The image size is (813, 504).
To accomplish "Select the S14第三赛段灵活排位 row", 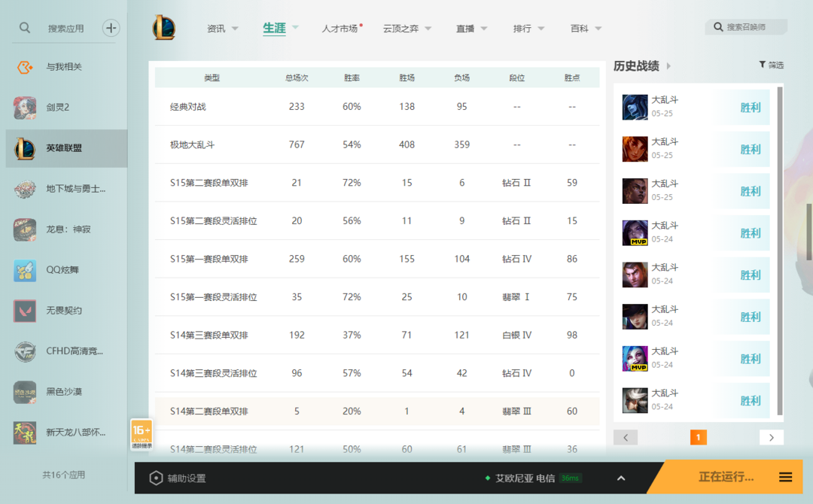I will click(377, 373).
